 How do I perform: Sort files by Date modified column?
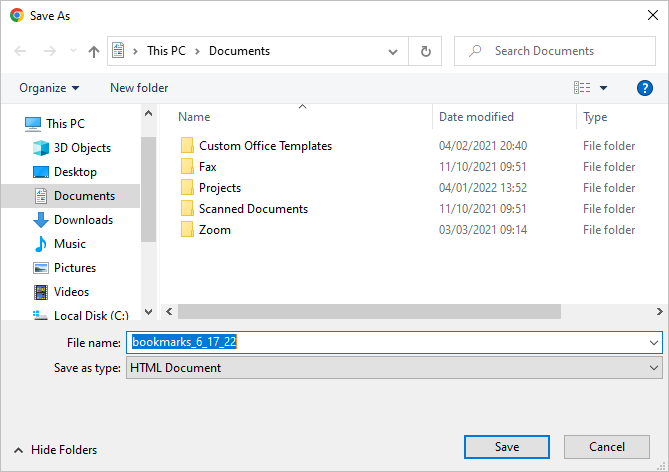tap(476, 117)
